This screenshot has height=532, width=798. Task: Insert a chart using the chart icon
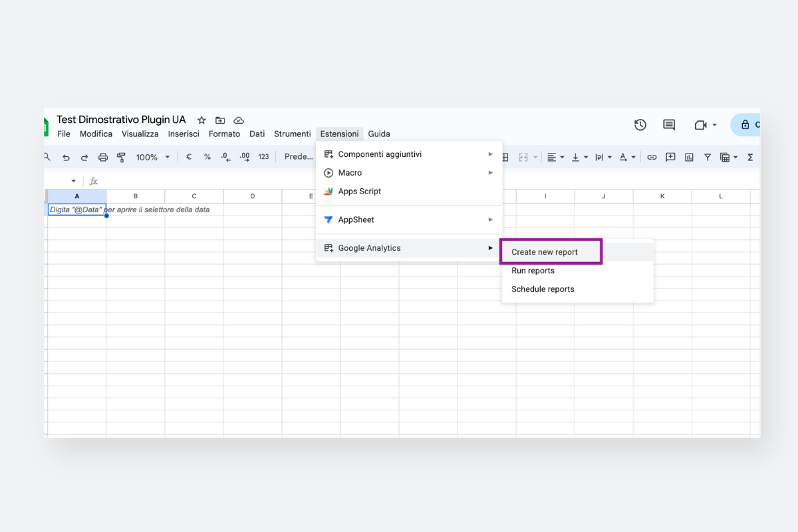tap(689, 158)
